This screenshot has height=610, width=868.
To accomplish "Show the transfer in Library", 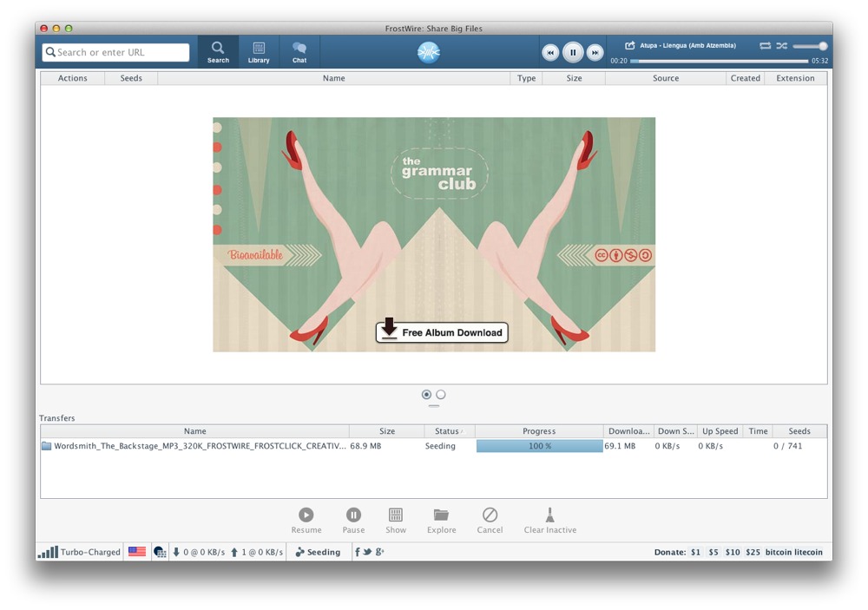I will [396, 521].
